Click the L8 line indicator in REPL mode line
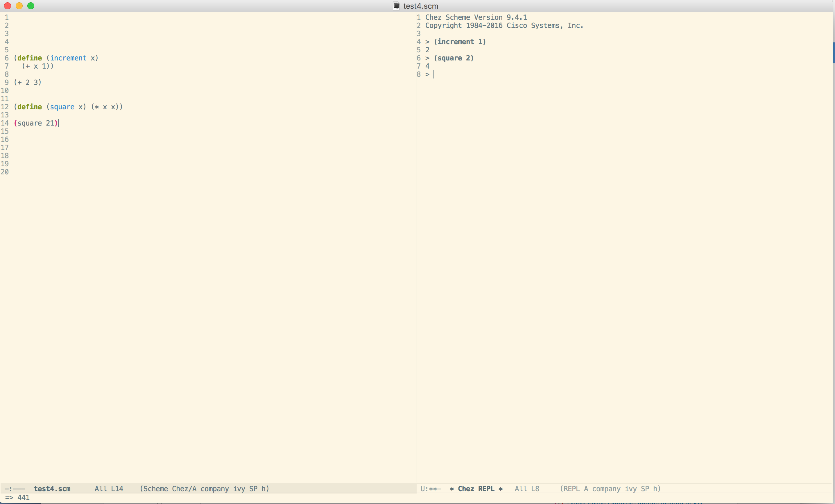The width and height of the screenshot is (835, 504). 535,488
